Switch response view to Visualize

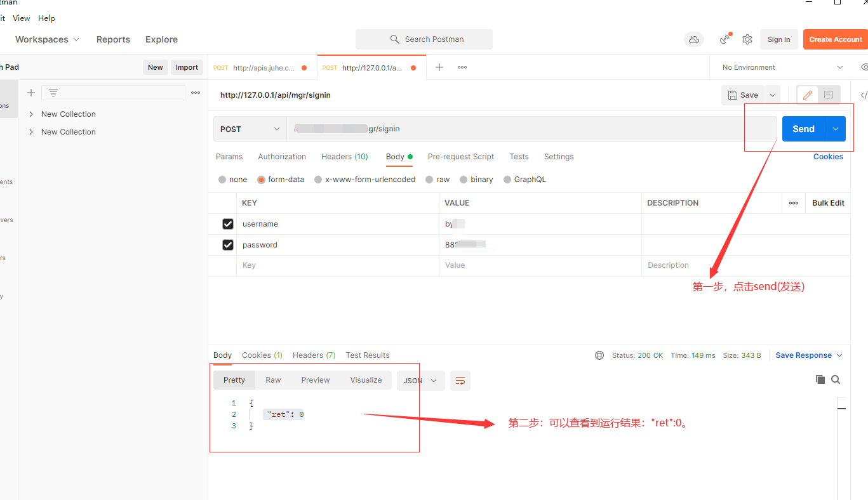click(366, 380)
